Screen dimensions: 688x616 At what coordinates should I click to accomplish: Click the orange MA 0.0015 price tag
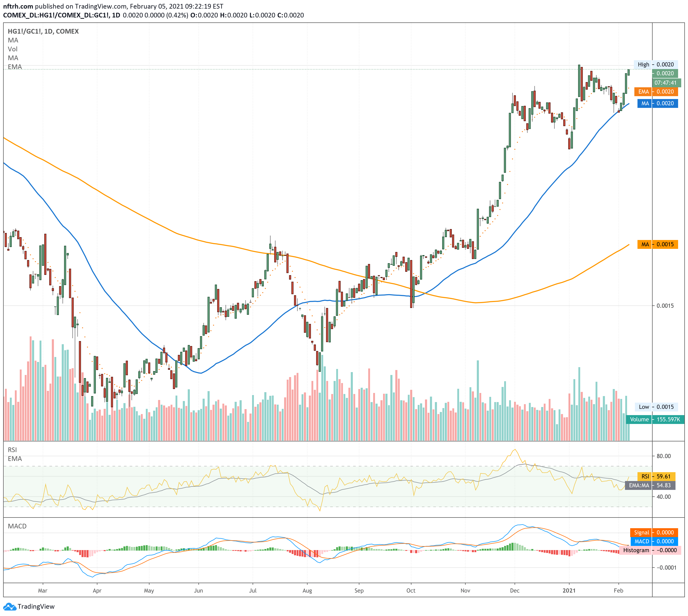click(x=658, y=244)
